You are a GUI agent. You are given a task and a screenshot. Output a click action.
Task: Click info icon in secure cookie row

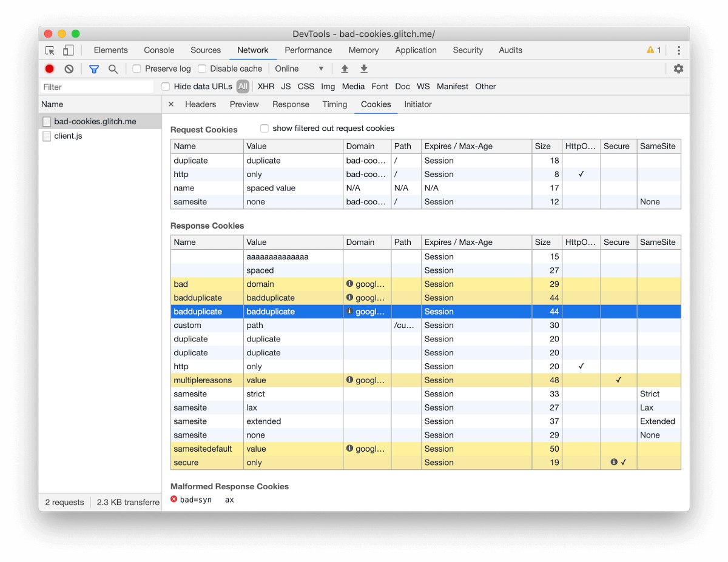tap(613, 463)
